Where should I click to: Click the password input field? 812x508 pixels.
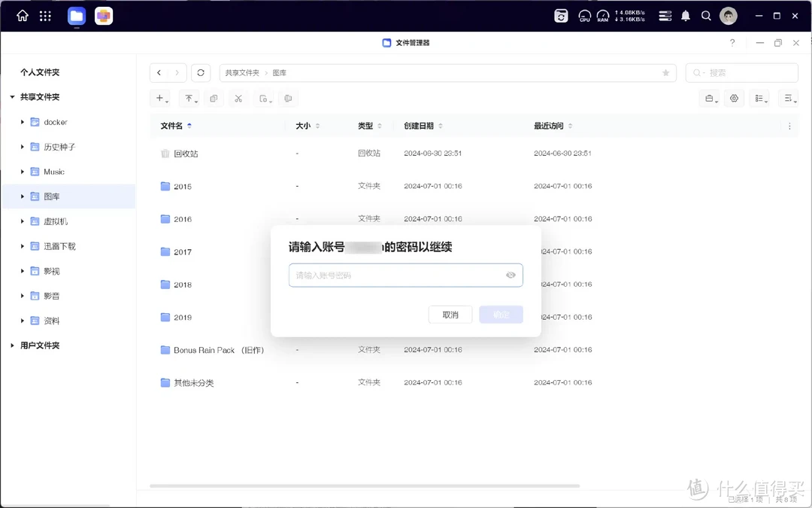(x=398, y=275)
